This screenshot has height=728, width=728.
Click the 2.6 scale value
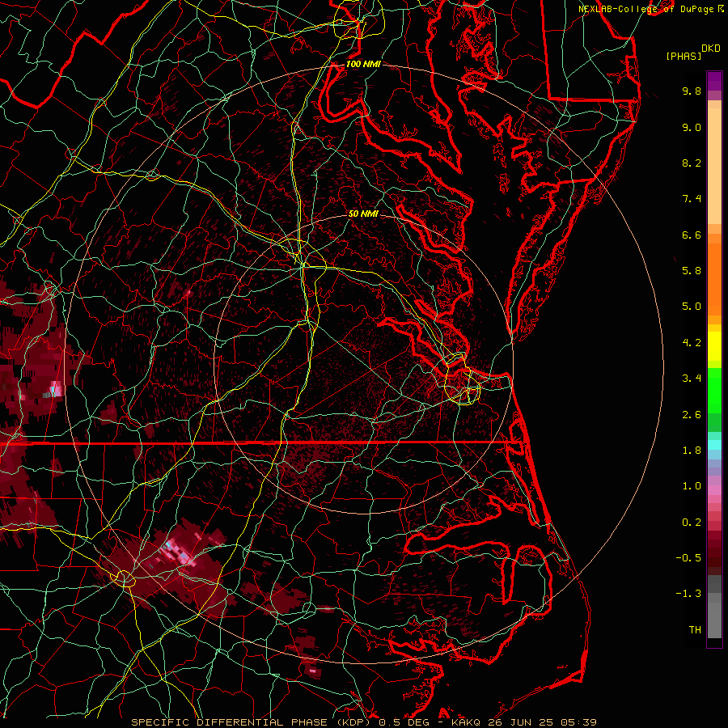[x=692, y=415]
